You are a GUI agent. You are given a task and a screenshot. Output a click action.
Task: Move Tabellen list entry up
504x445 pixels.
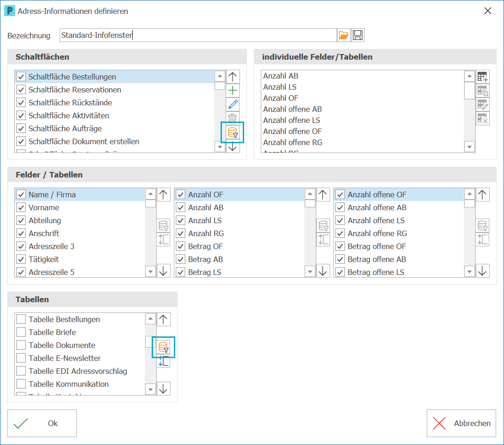163,319
